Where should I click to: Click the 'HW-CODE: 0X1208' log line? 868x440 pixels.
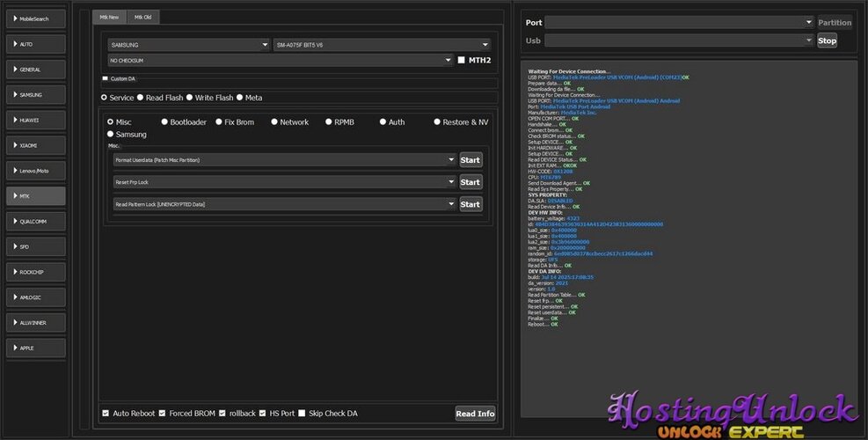click(x=551, y=172)
